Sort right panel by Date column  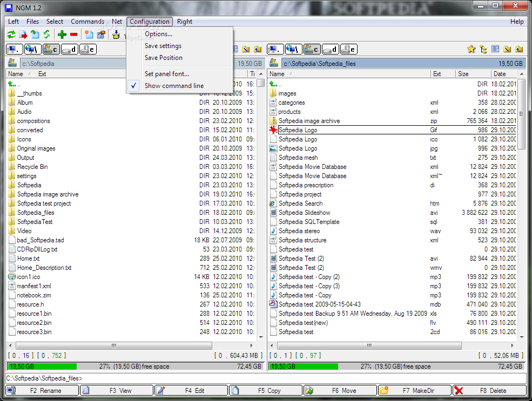[504, 74]
